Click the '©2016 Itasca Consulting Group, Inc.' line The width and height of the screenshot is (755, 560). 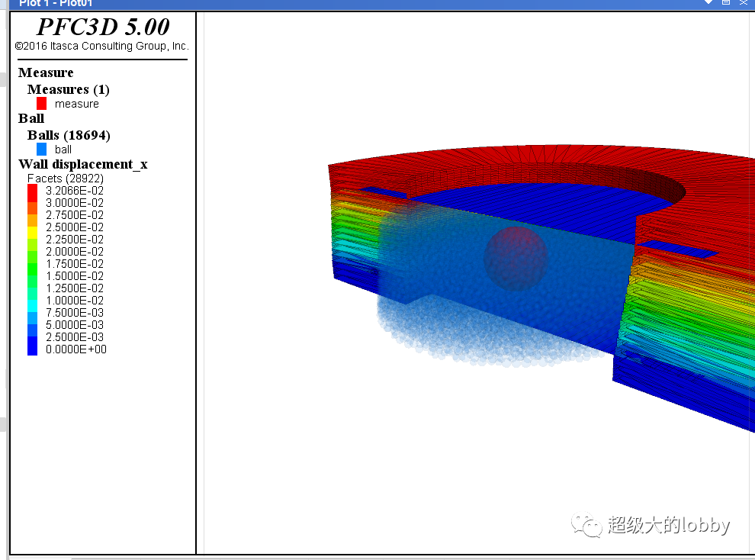coord(101,47)
